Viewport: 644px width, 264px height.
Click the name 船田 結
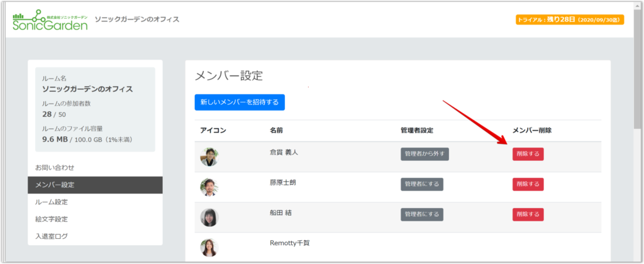(x=281, y=212)
